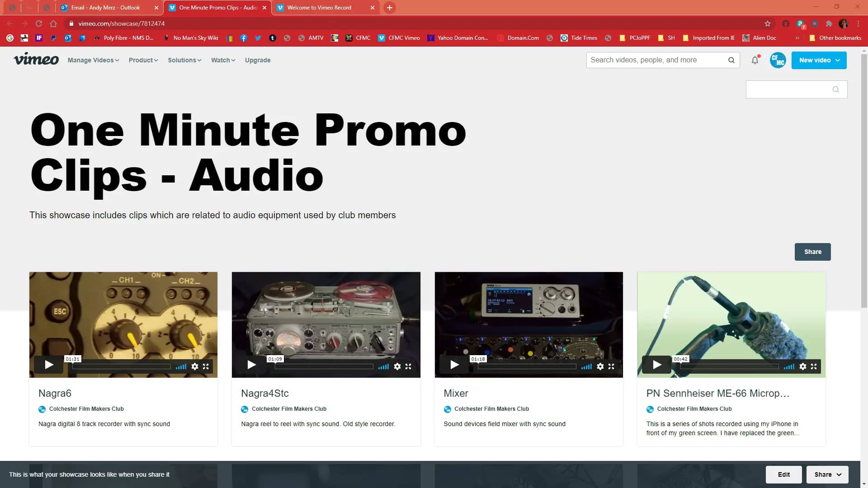Open Colchester Film Makers Club under Nagra6
868x488 pixels.
(x=86, y=409)
